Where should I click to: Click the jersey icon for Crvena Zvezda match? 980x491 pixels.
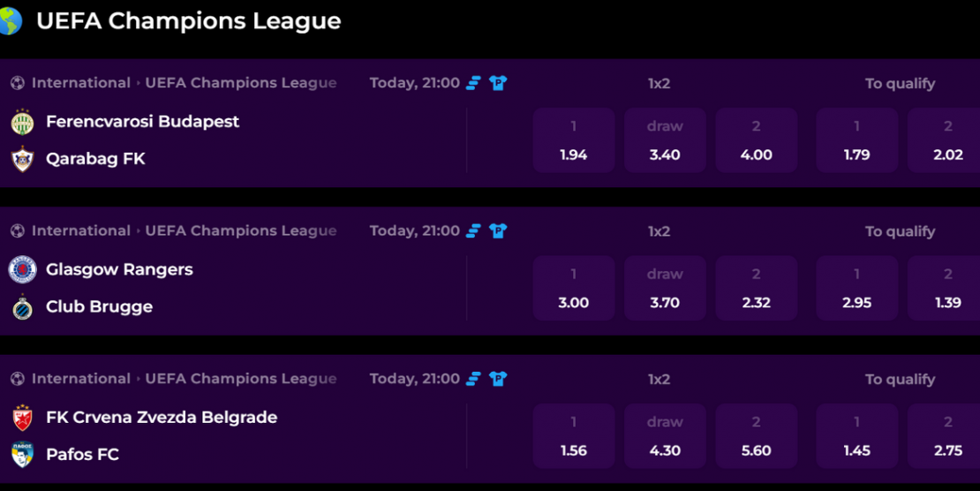pos(498,379)
